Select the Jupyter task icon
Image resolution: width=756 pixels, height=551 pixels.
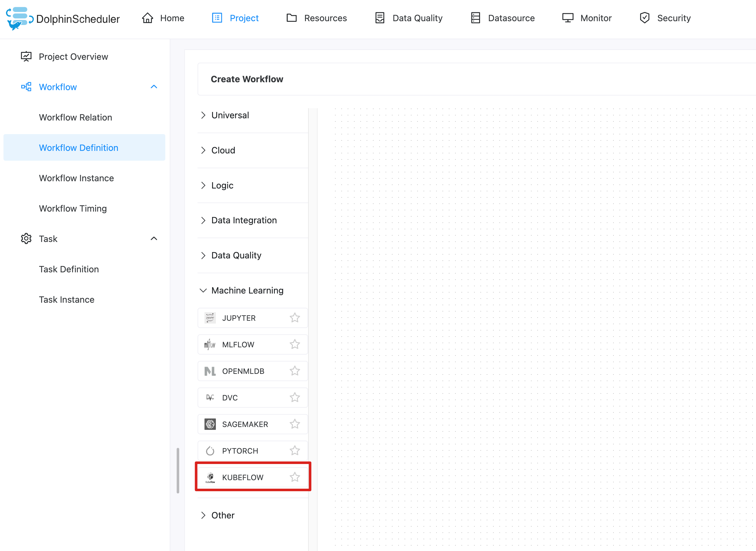click(210, 318)
